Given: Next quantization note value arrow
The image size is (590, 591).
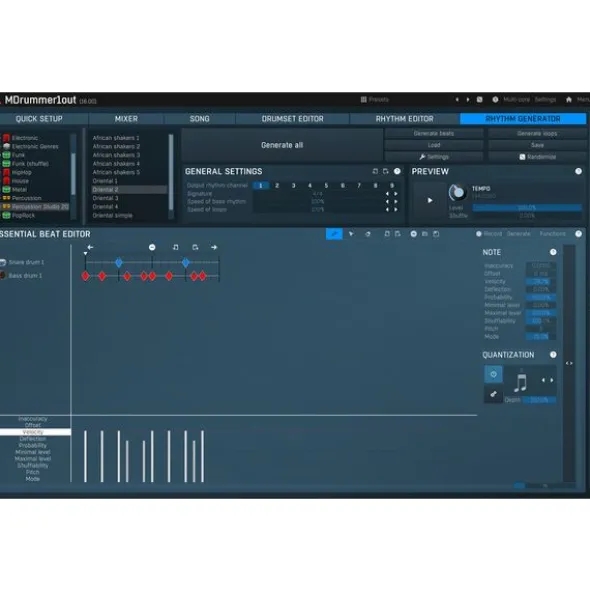Looking at the screenshot, I should (x=552, y=380).
